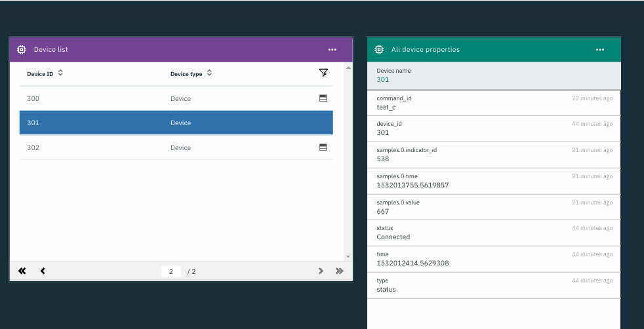Click the filter icon in Device list table
The width and height of the screenshot is (644, 329).
tap(323, 73)
